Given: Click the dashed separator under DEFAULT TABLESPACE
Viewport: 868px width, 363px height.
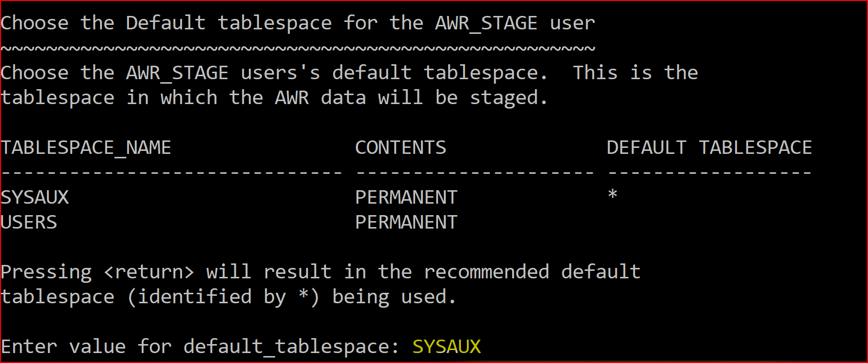Looking at the screenshot, I should pyautogui.click(x=709, y=173).
